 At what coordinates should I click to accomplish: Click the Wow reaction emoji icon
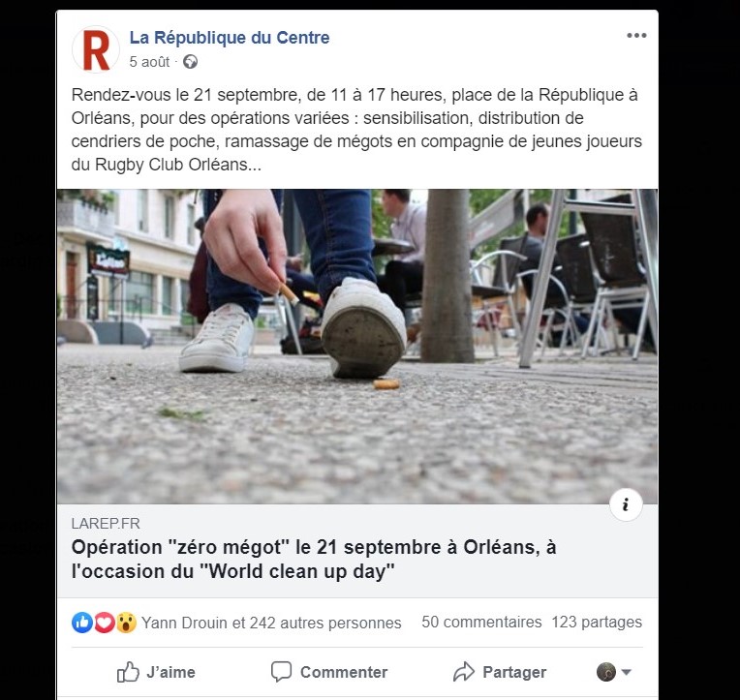pyautogui.click(x=126, y=623)
